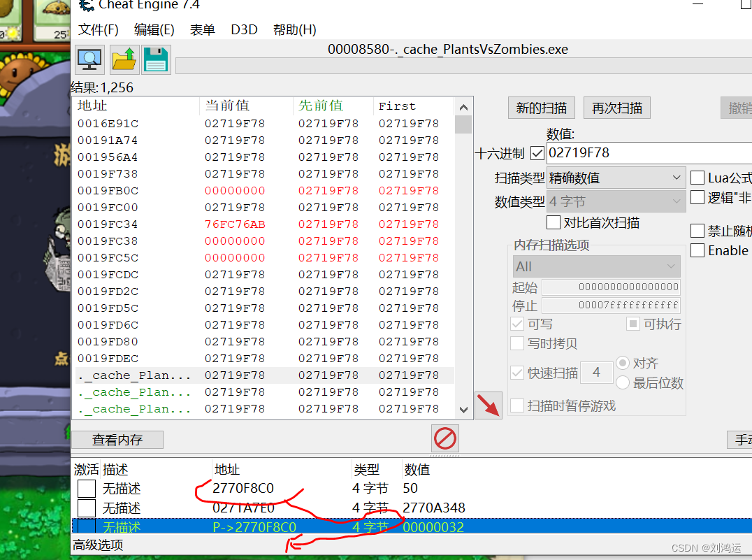752x560 pixels.
Task: Click the value 50 in address list
Action: tap(410, 489)
